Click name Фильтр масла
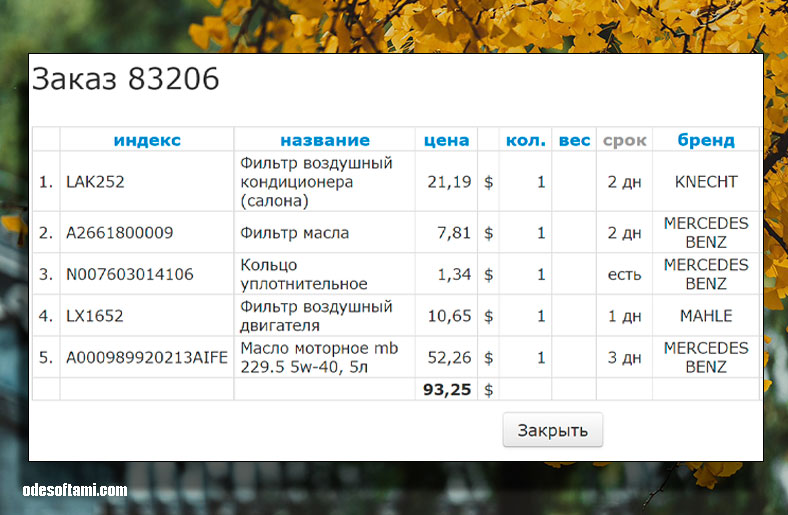The width and height of the screenshot is (788, 515). (294, 233)
